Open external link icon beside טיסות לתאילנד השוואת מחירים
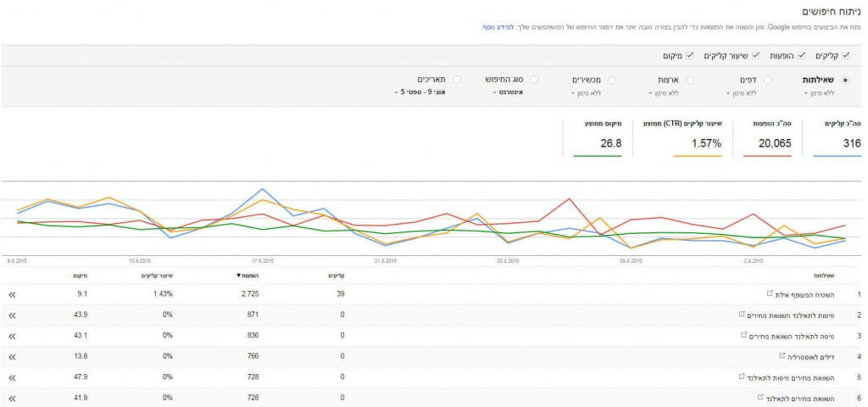Screen dimensions: 868x407 tap(742, 314)
